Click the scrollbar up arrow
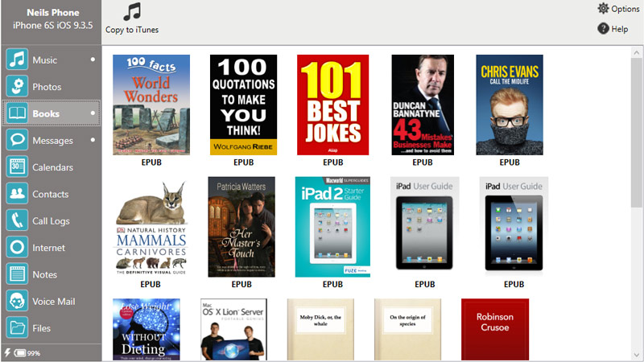Screen dimensions: 644x362 (x=637, y=52)
